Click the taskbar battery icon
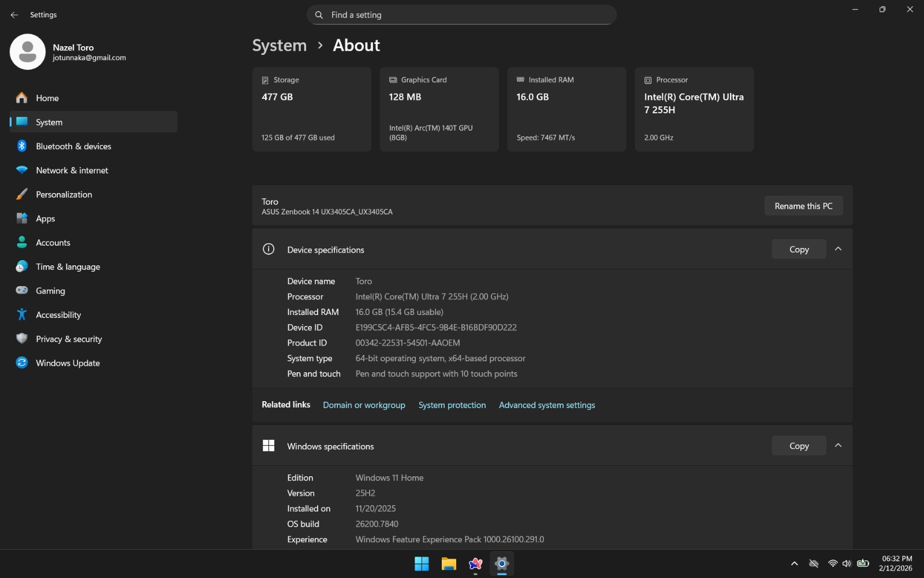924x578 pixels. click(863, 564)
